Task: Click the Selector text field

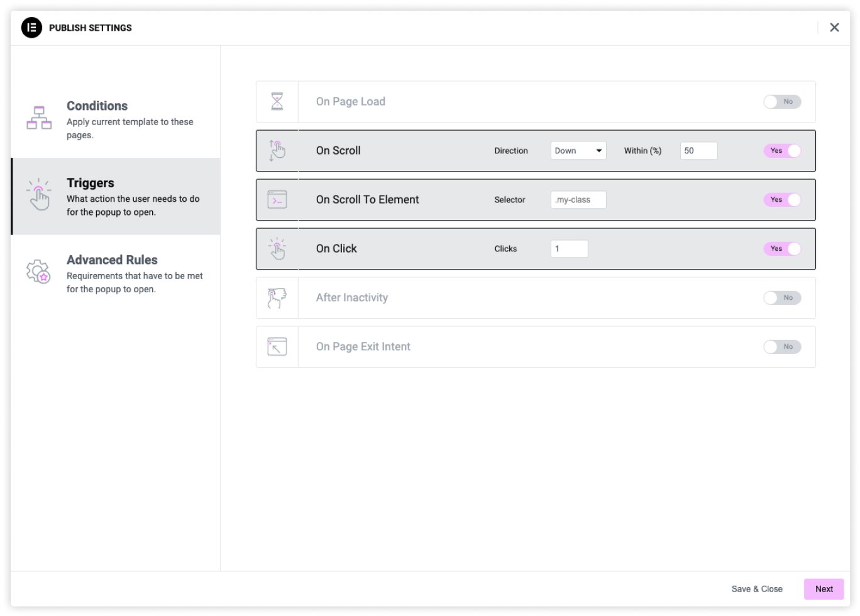Action: [x=578, y=200]
